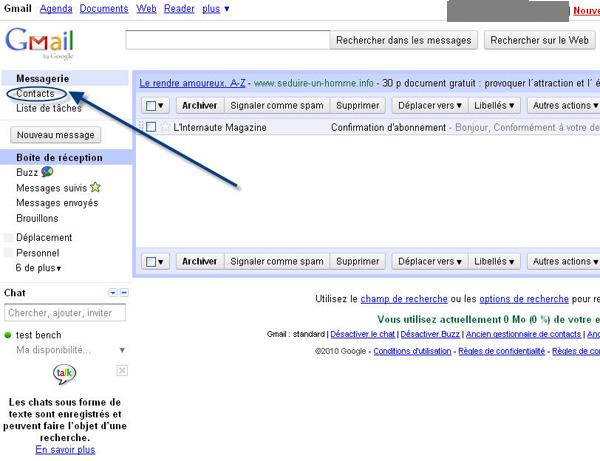The height and width of the screenshot is (461, 600).
Task: Open Buzz in the sidebar
Action: [x=27, y=172]
